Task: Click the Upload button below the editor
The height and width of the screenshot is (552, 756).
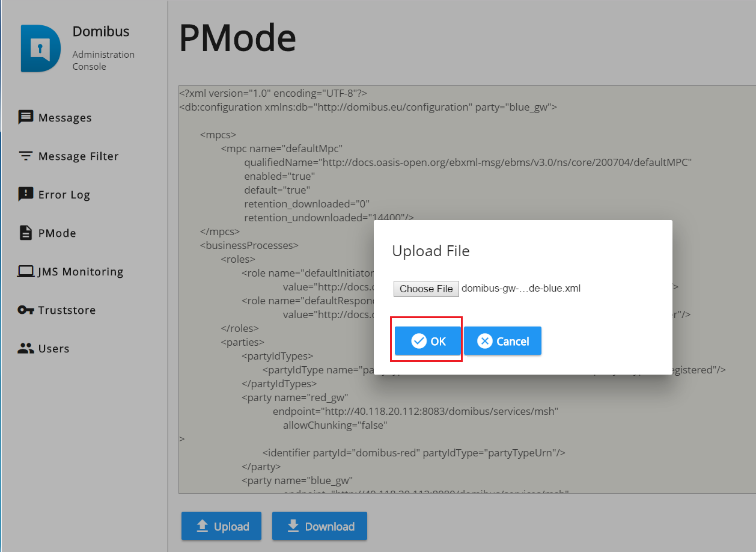Action: 221,526
